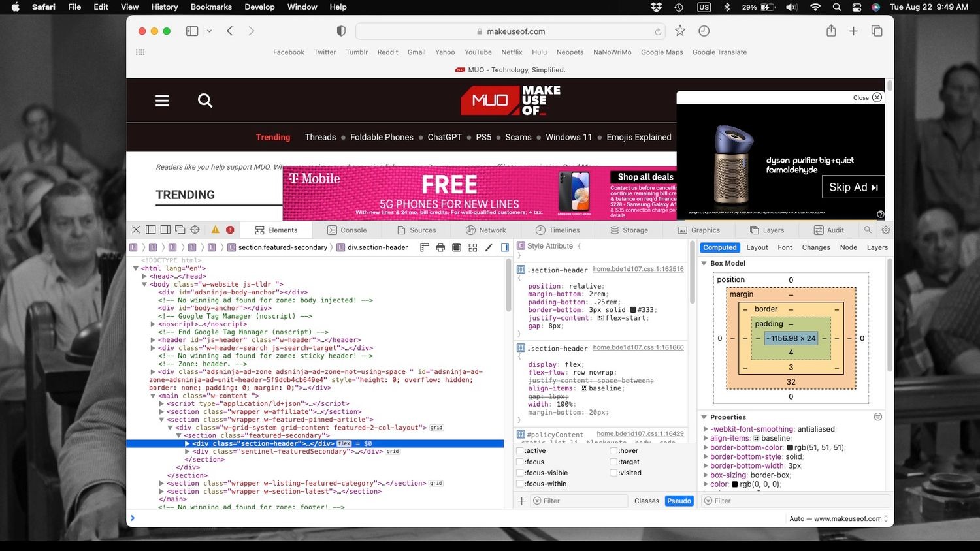Screen dimensions: 980x551
Task: Click the #333 border color swatch
Action: (x=633, y=310)
